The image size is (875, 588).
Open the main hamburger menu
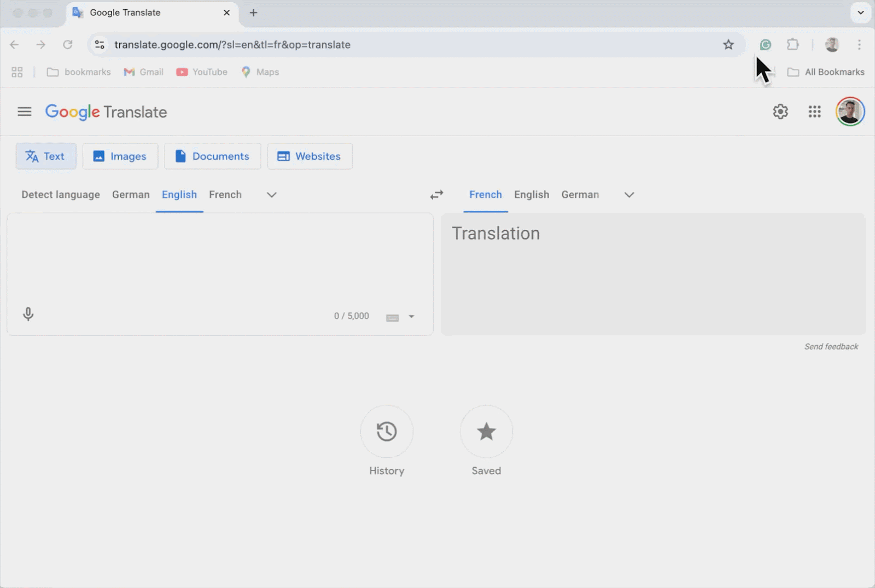(24, 112)
